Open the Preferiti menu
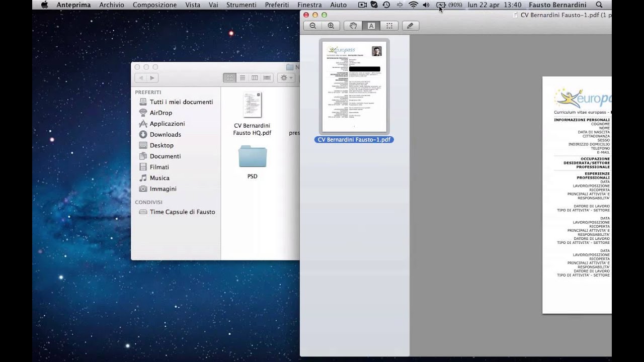 tap(277, 5)
